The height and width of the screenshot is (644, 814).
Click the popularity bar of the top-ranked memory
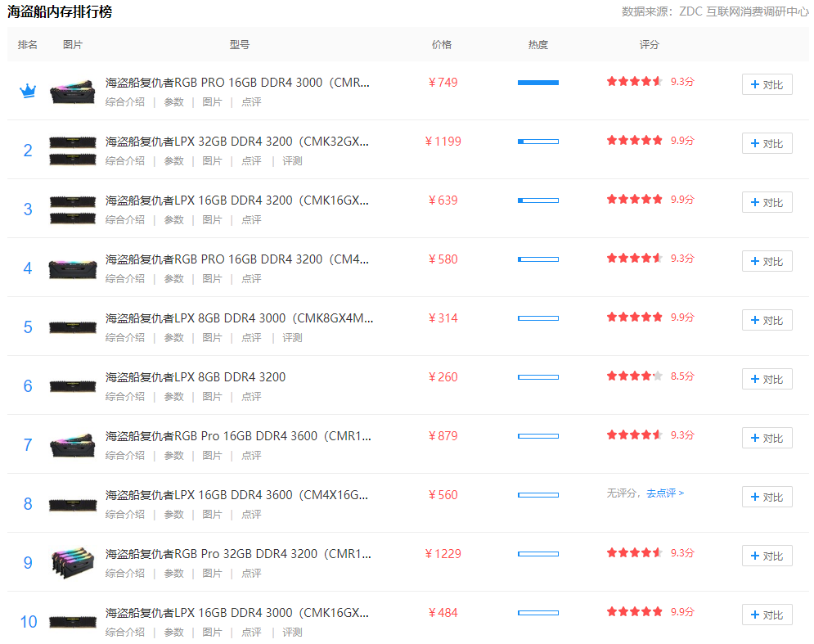[537, 83]
